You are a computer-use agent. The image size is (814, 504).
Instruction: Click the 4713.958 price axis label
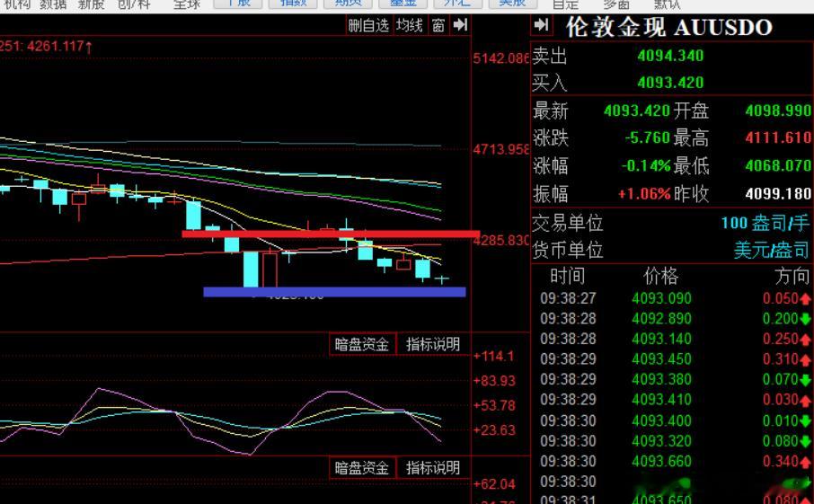coord(501,149)
